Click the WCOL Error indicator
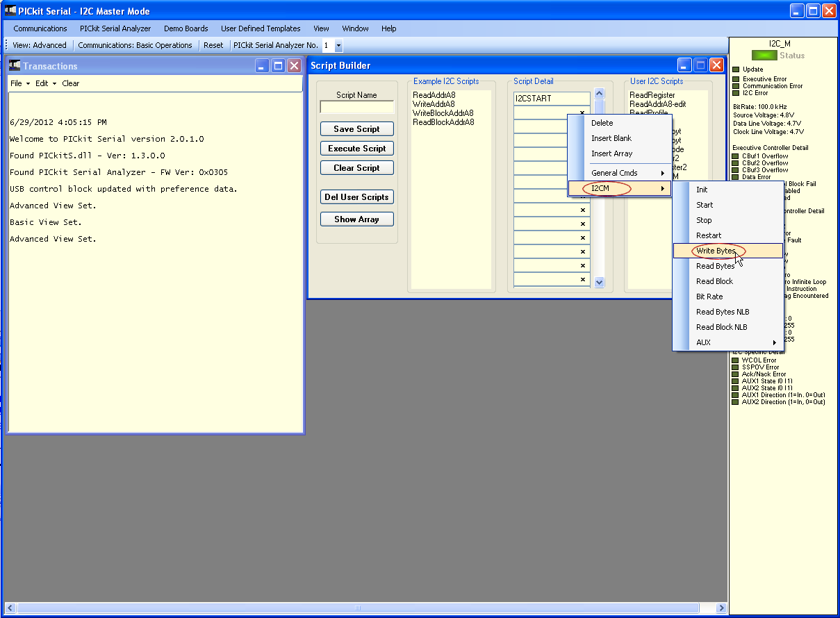The width and height of the screenshot is (840, 618). point(736,360)
